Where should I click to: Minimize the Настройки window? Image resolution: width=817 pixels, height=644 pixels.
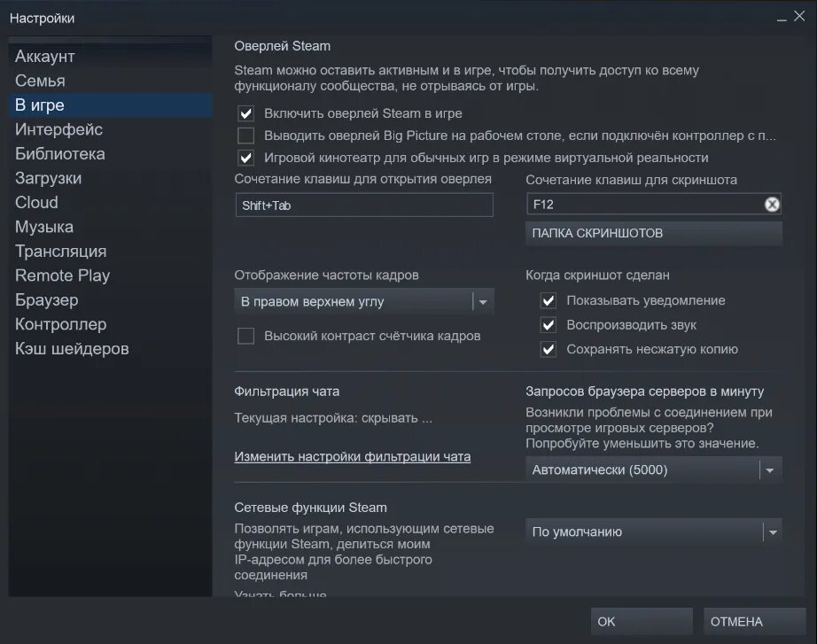tap(782, 19)
